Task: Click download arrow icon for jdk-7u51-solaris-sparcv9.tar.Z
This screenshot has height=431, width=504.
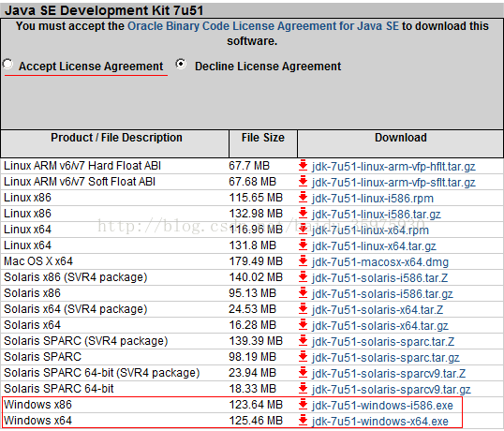Action: point(303,373)
